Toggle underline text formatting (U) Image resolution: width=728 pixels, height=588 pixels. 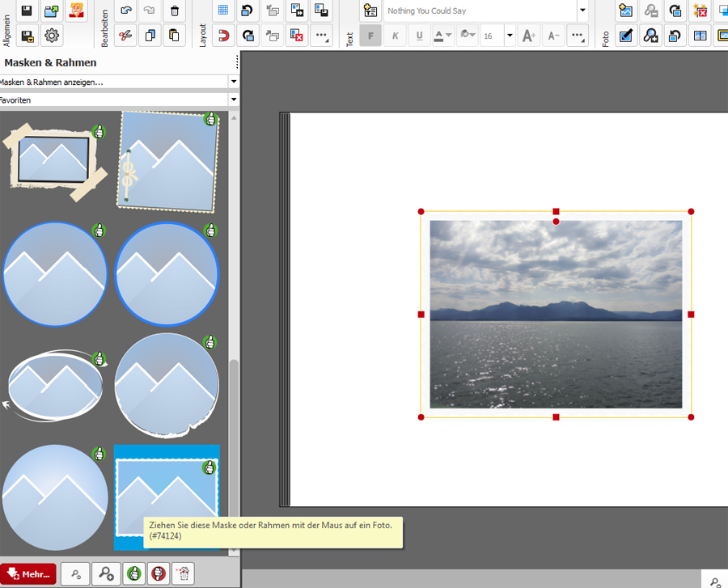(419, 36)
